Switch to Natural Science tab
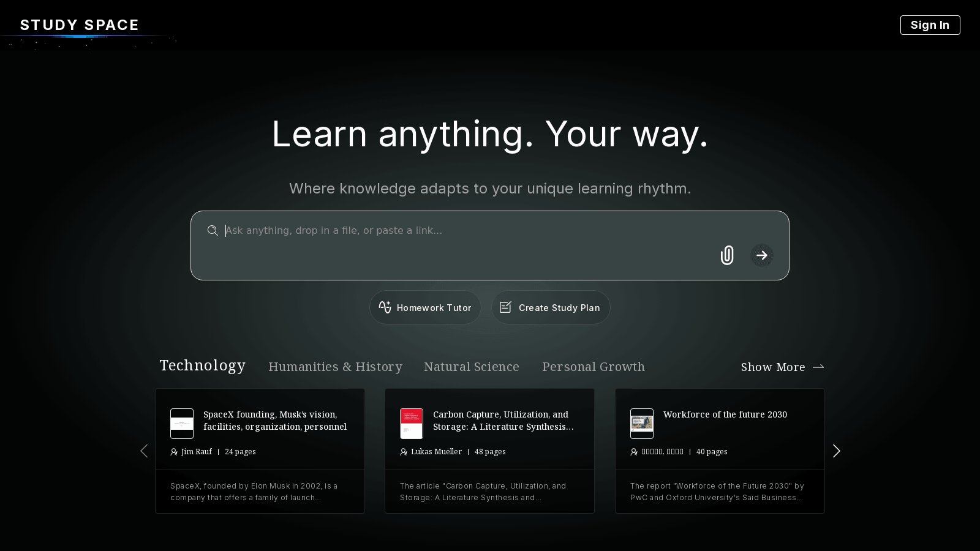Screen dimensions: 980x551 pyautogui.click(x=472, y=367)
